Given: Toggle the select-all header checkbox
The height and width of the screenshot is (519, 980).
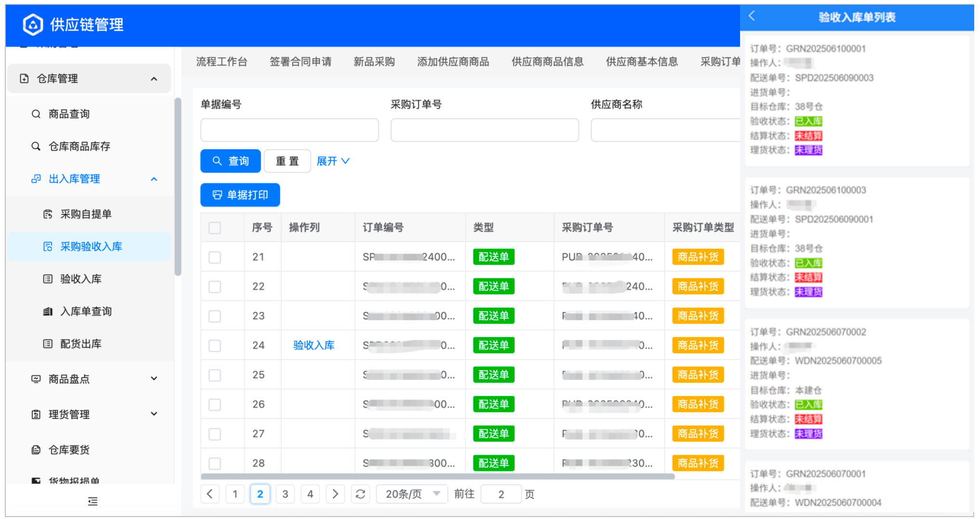Looking at the screenshot, I should pyautogui.click(x=215, y=228).
